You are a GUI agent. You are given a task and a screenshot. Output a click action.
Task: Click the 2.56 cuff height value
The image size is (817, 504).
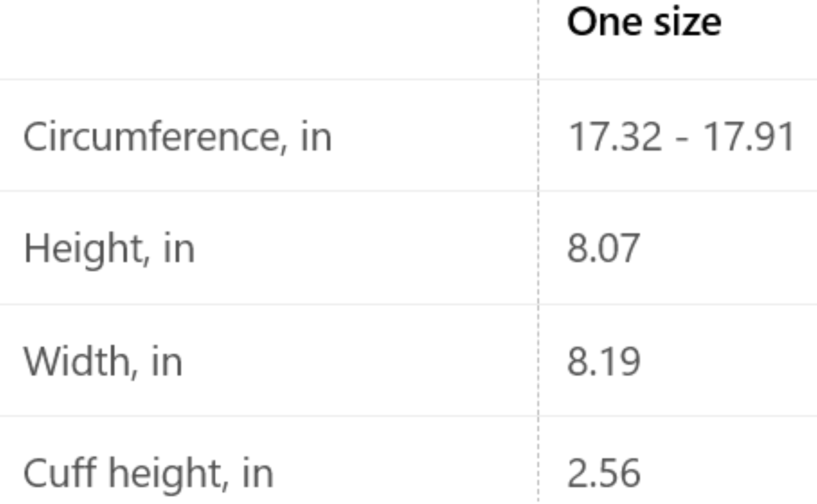[x=604, y=473]
